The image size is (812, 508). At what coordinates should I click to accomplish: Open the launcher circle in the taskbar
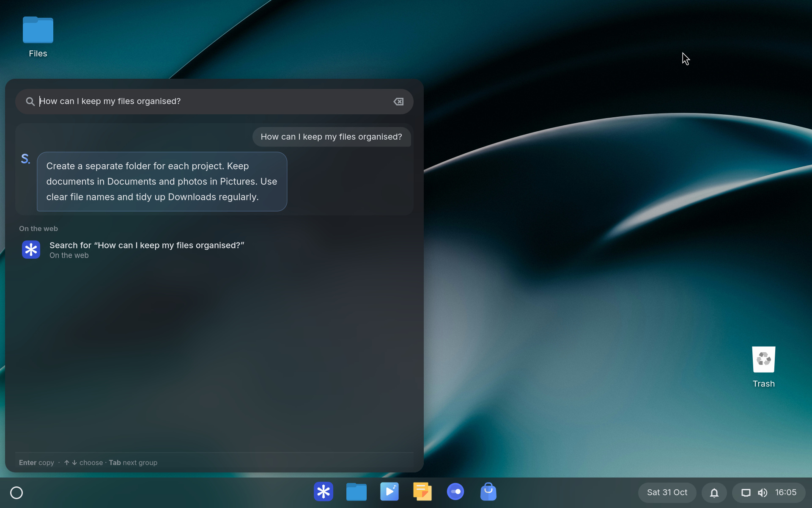point(16,493)
